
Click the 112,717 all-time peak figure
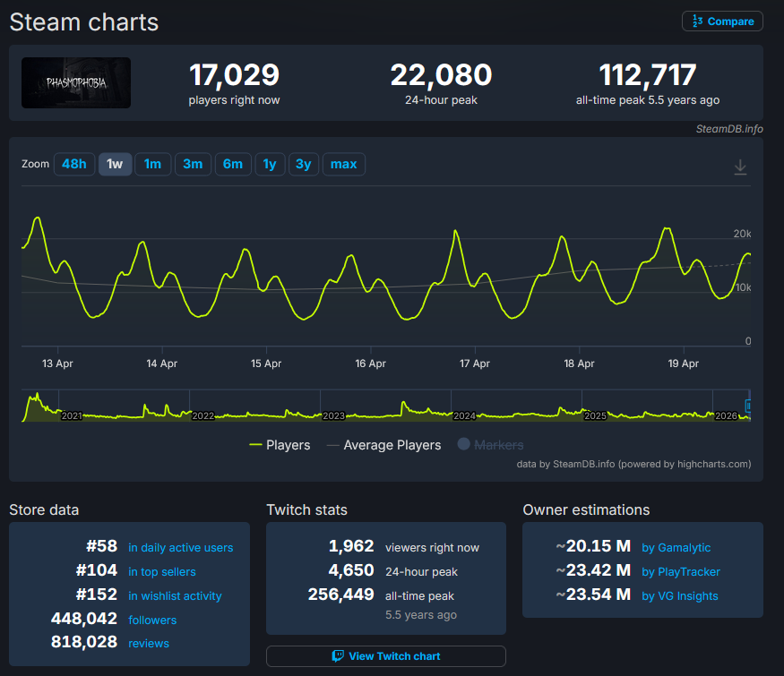648,75
